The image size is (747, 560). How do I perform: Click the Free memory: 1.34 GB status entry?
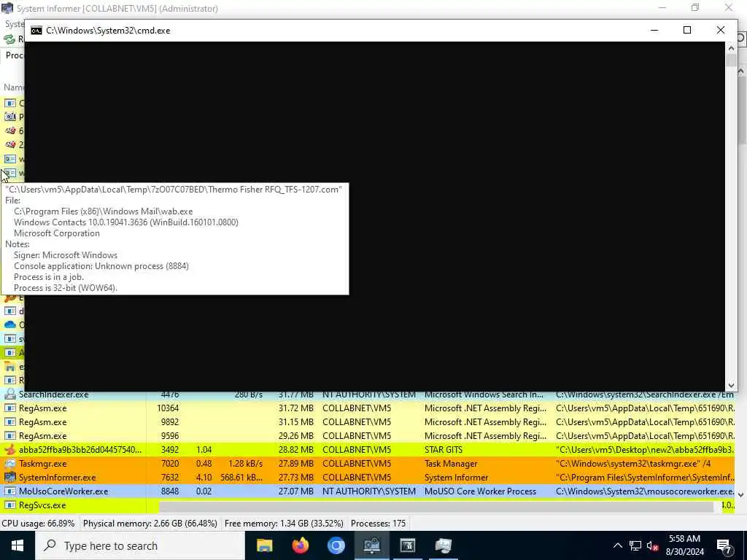284,524
